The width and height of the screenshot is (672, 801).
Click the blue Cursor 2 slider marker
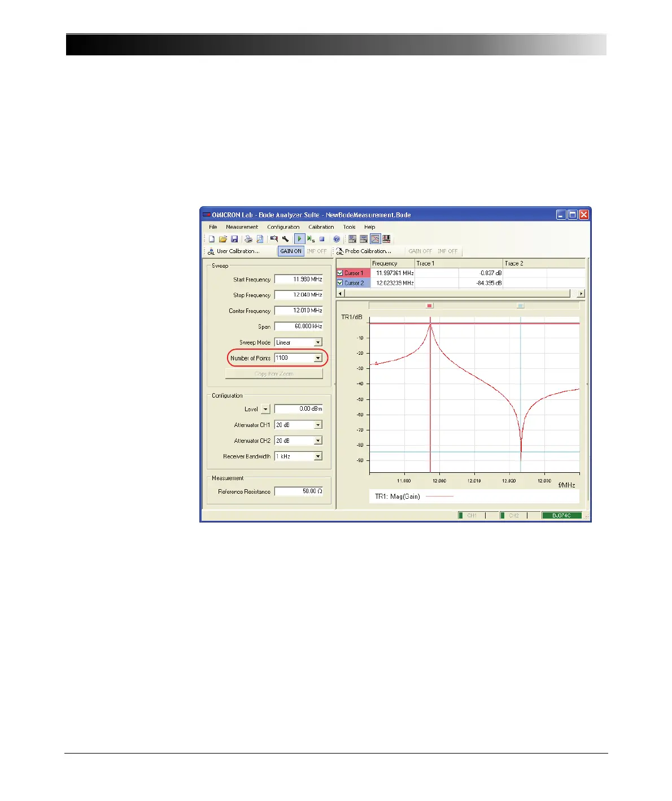coord(521,306)
